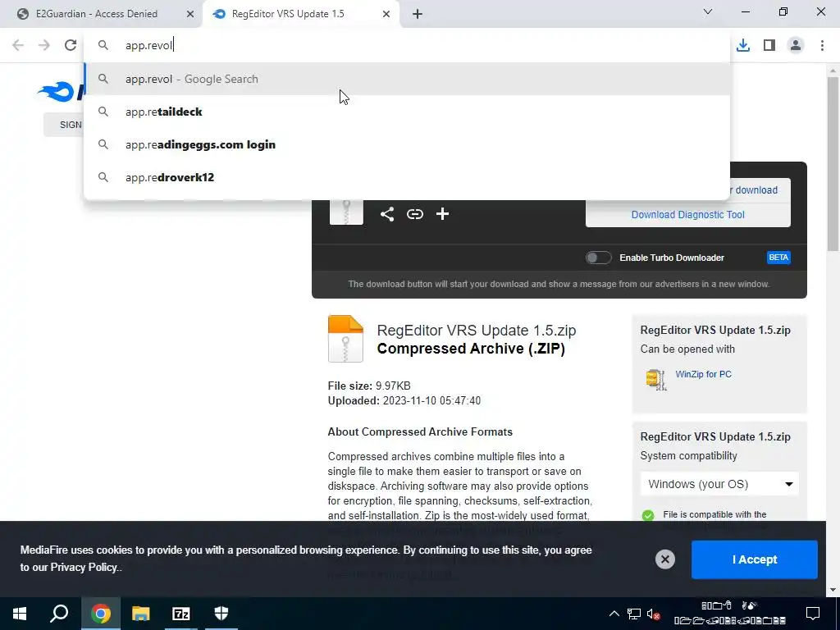Click the muted volume tray icon
This screenshot has height=630, width=840.
(x=653, y=614)
